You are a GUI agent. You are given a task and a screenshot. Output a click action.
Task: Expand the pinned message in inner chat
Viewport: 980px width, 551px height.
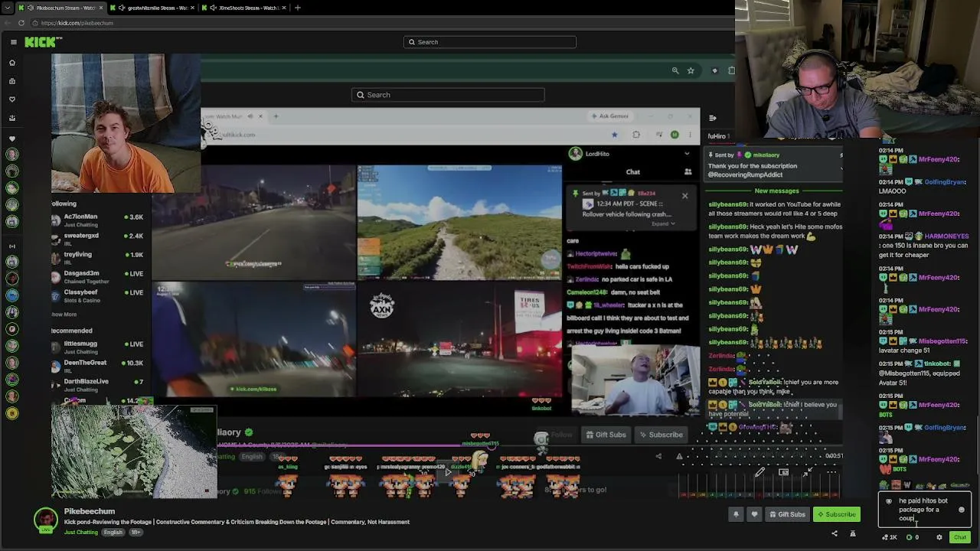point(663,223)
